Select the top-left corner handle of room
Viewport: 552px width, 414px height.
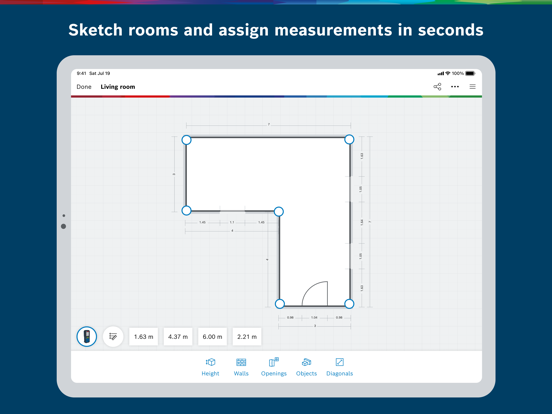[186, 140]
